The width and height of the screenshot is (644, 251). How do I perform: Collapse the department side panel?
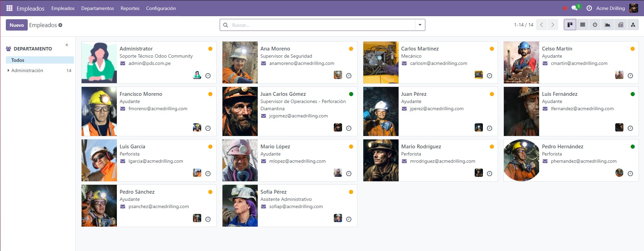coord(67,45)
